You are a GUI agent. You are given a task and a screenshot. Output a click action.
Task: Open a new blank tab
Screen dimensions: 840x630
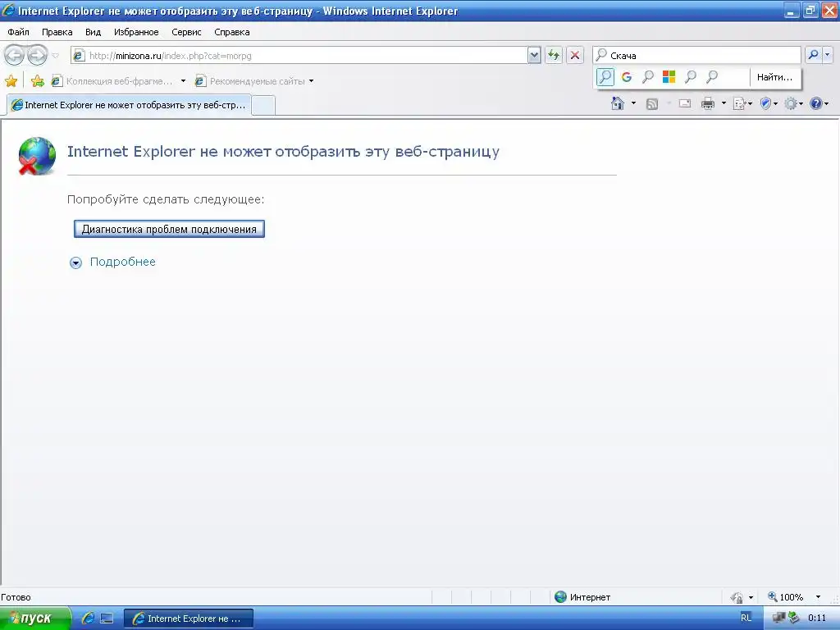[x=263, y=106]
